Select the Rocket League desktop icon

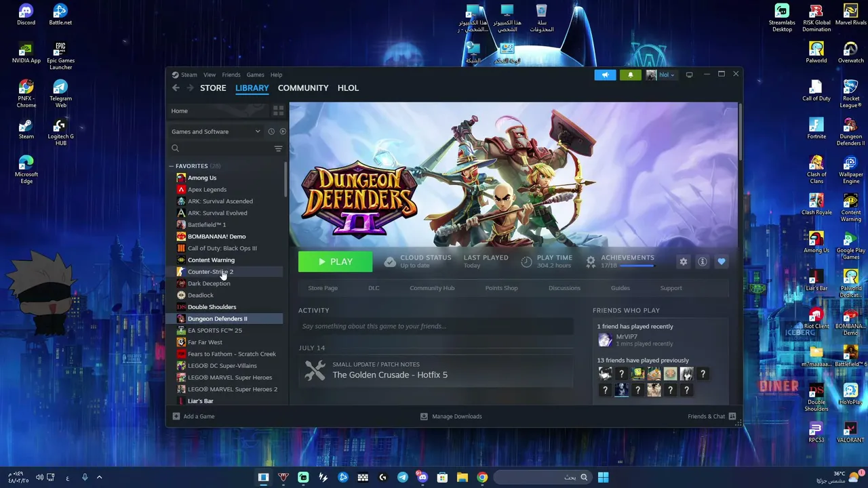point(850,94)
